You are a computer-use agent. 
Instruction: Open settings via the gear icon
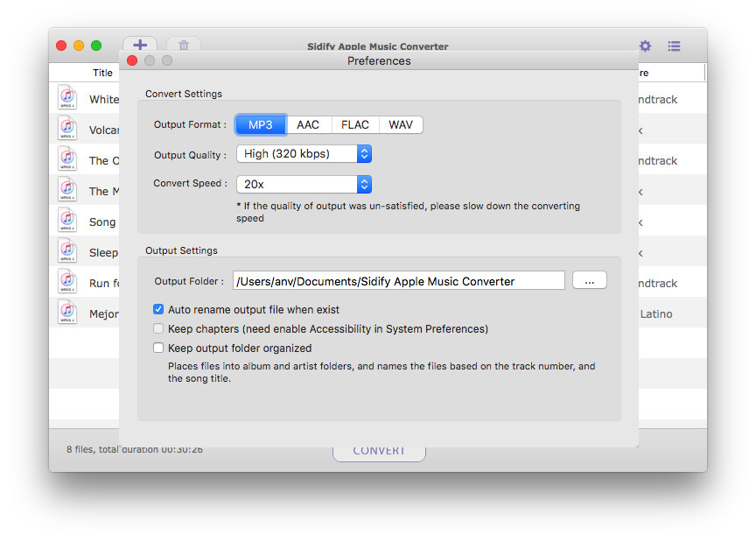[645, 46]
